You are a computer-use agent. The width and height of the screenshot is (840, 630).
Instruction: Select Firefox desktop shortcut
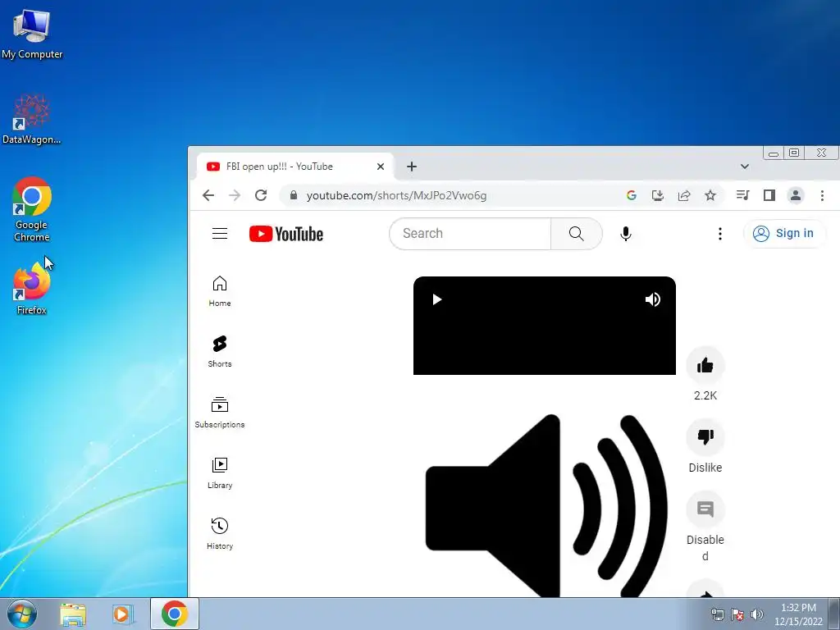pyautogui.click(x=32, y=289)
